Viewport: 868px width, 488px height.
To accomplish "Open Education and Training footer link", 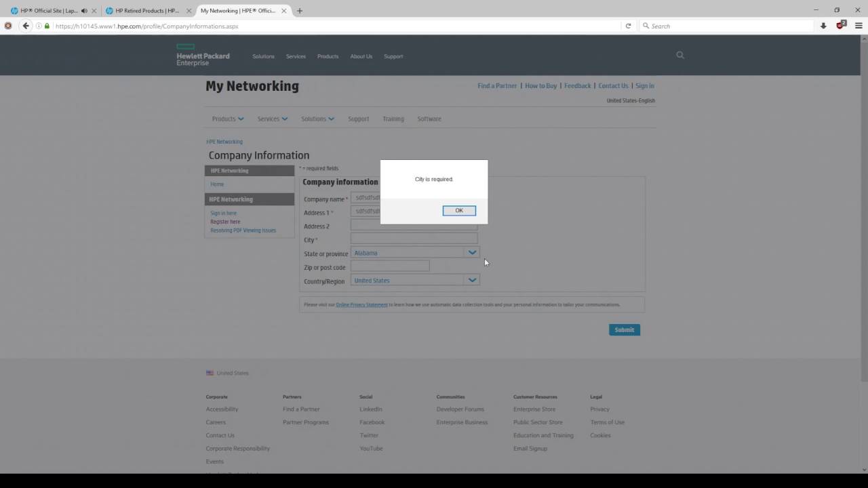I will click(543, 435).
